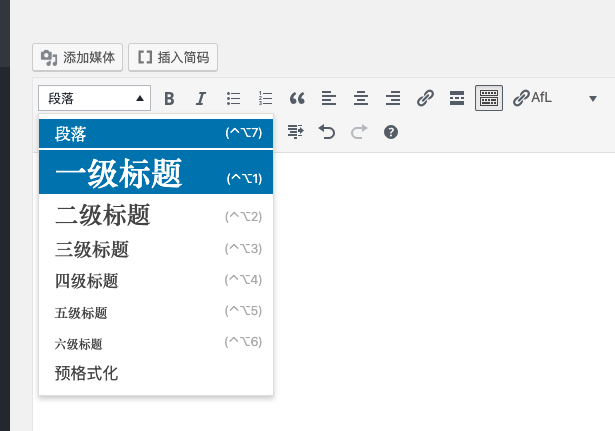Select 段落 paragraph format
Screen dimensions: 615x431
click(x=156, y=133)
